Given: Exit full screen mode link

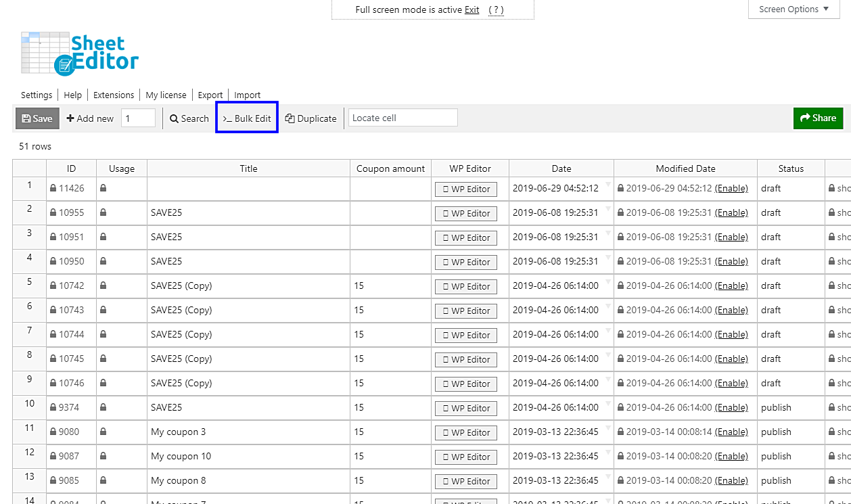Looking at the screenshot, I should click(x=471, y=10).
